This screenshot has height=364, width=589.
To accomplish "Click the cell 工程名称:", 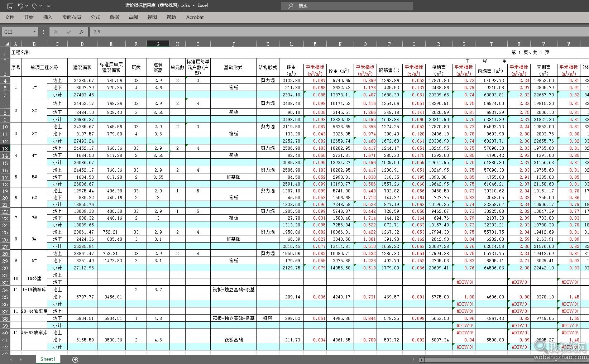I will (x=21, y=52).
